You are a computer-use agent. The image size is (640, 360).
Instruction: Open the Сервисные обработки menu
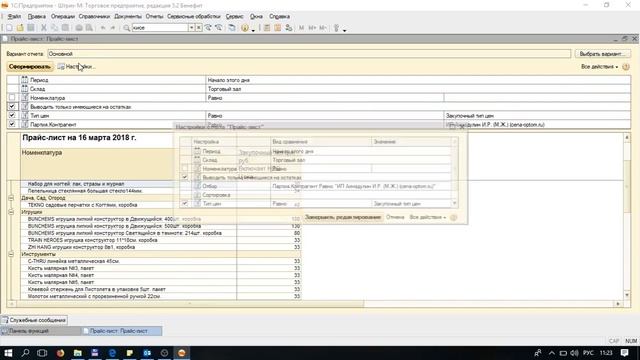(x=193, y=16)
